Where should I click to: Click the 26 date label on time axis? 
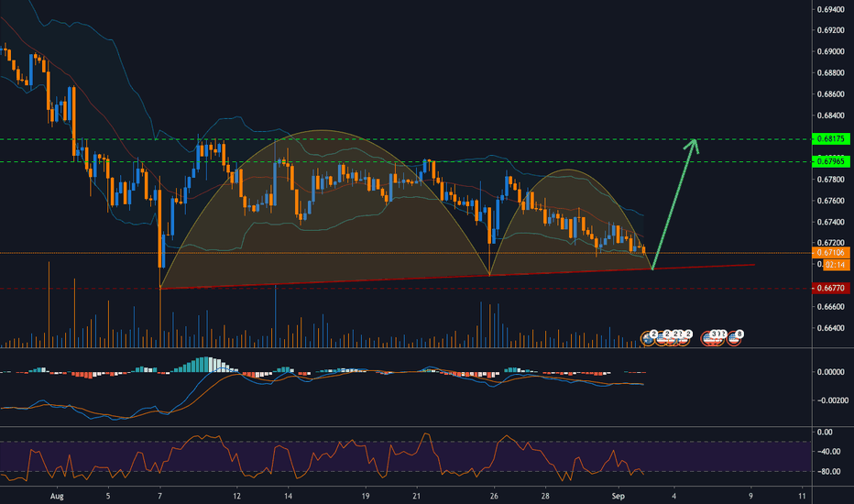click(494, 497)
